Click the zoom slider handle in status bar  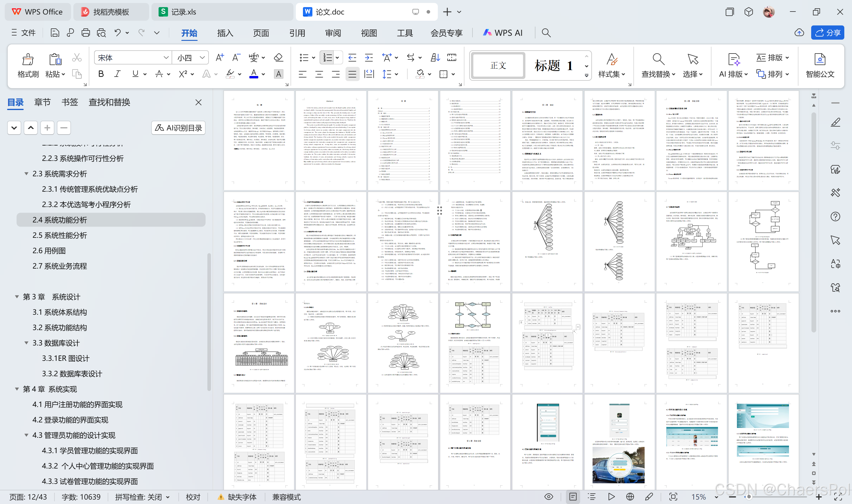(749, 497)
